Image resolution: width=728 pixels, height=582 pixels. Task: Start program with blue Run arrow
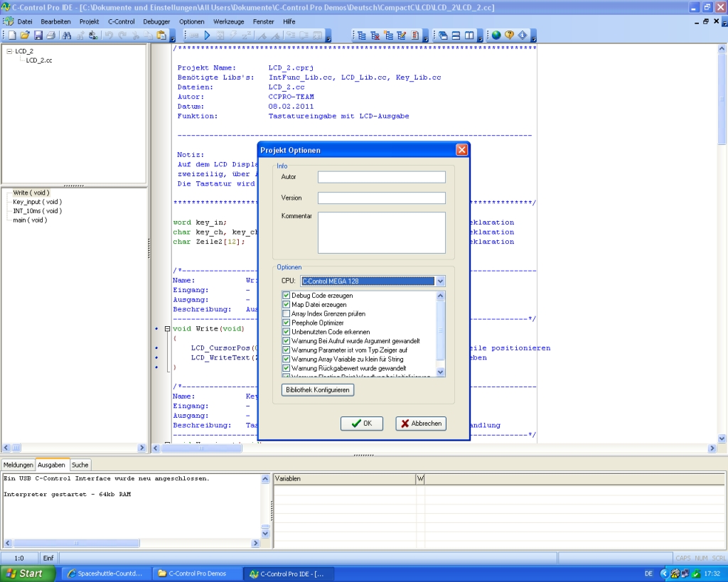(207, 36)
